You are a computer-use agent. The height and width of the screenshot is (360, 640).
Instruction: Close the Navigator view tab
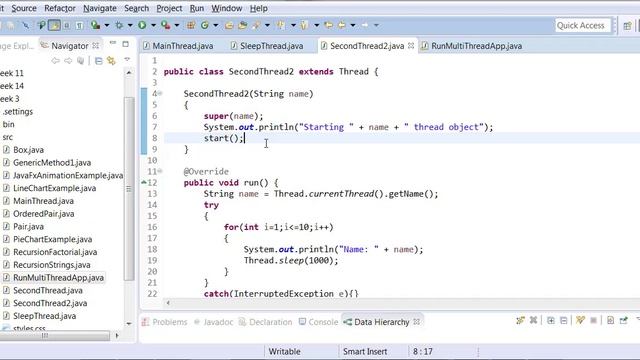click(96, 46)
